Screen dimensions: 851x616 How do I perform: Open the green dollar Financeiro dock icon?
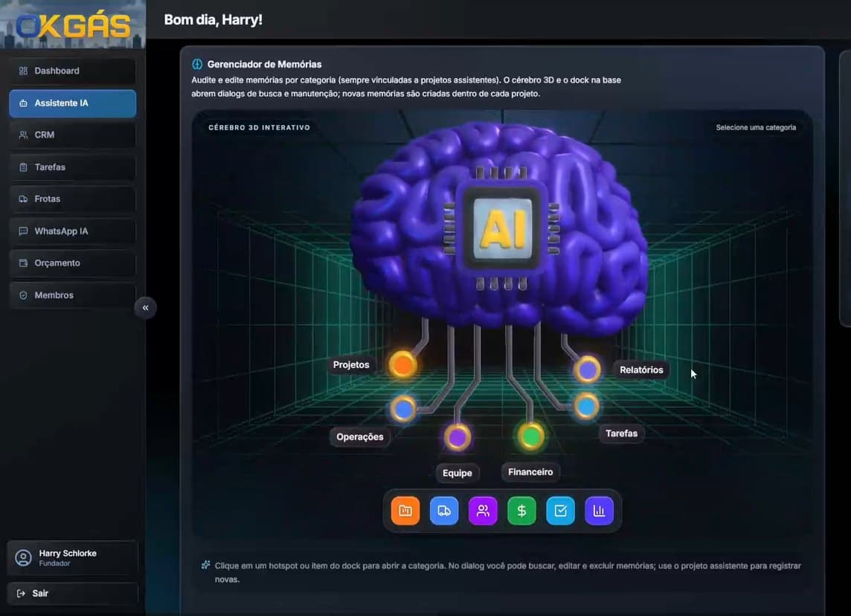pyautogui.click(x=521, y=510)
